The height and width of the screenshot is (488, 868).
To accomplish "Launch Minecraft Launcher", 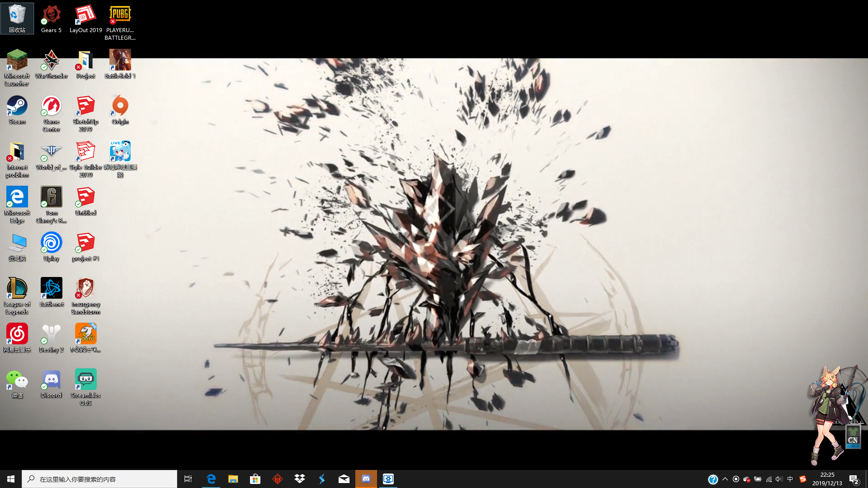I will coord(17,61).
